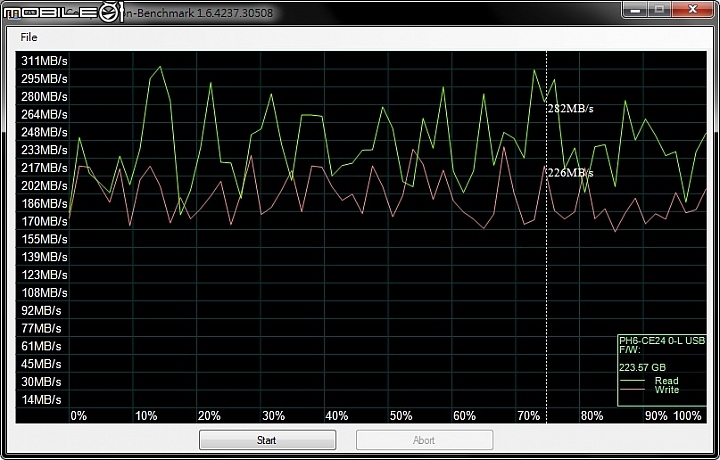Click the 40% progress axis label
720x460 pixels.
tap(337, 416)
